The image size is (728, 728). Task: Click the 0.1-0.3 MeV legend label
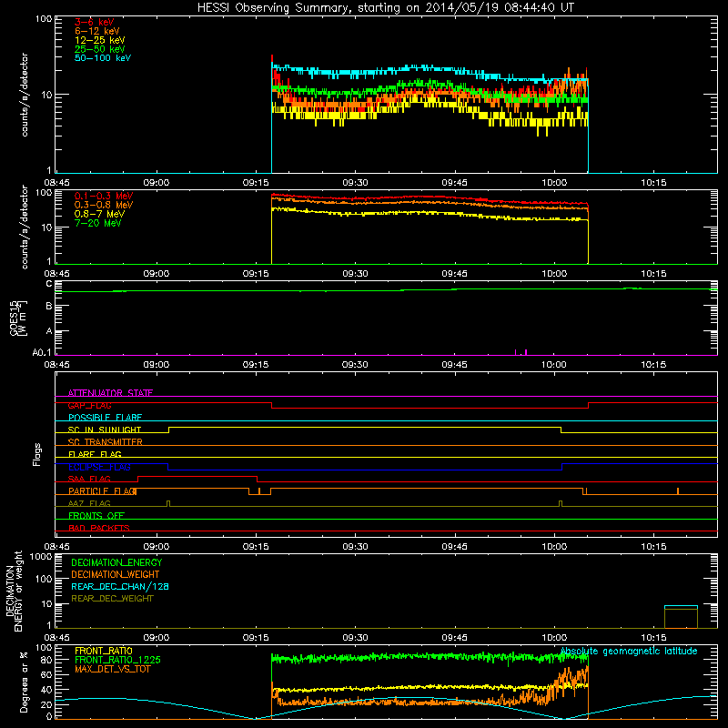pyautogui.click(x=104, y=196)
